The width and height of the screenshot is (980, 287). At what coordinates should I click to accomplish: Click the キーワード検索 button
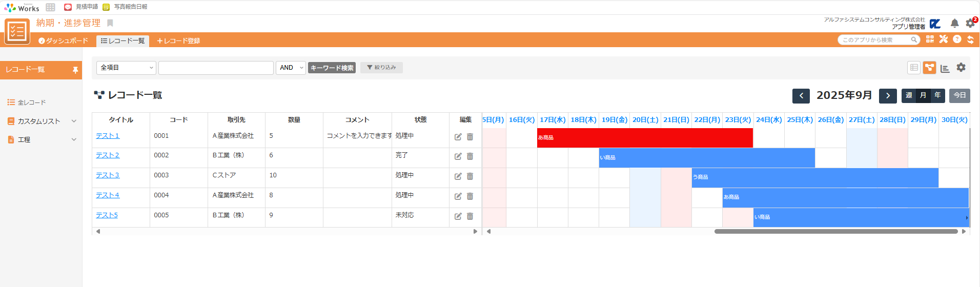pyautogui.click(x=332, y=68)
